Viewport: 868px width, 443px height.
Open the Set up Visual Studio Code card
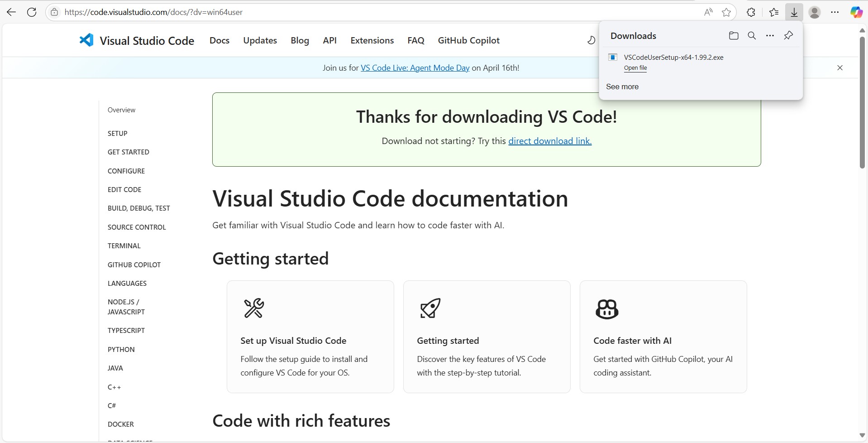(310, 337)
